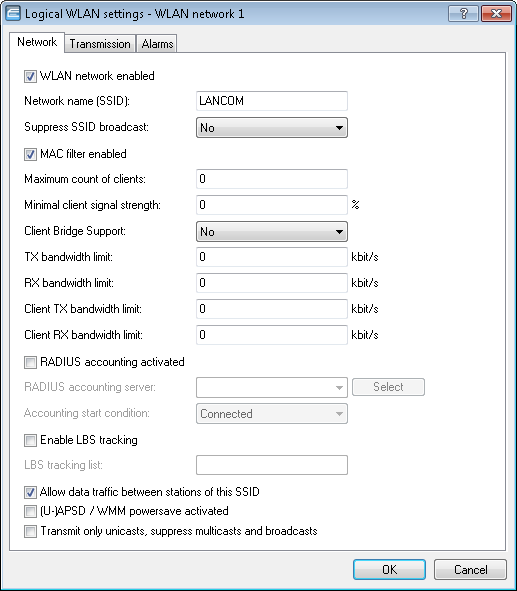Check the Enable LBS tracking box
Image resolution: width=517 pixels, height=591 pixels.
pos(30,440)
